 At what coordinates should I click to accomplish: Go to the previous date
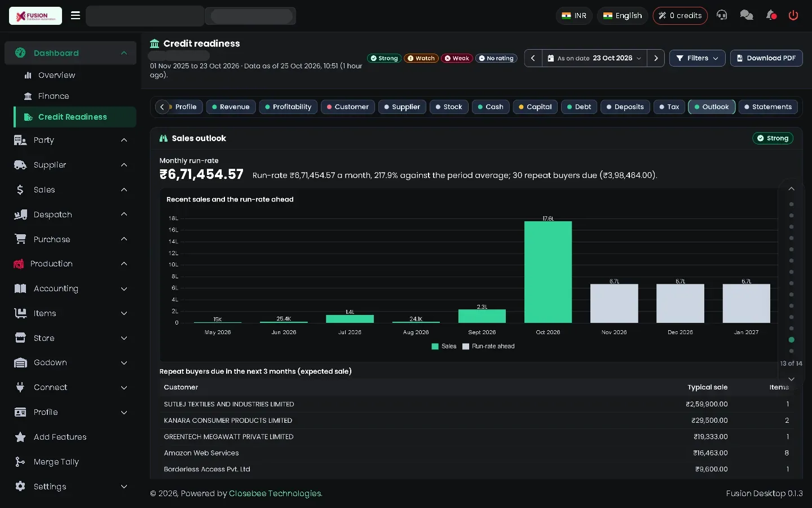pos(533,58)
